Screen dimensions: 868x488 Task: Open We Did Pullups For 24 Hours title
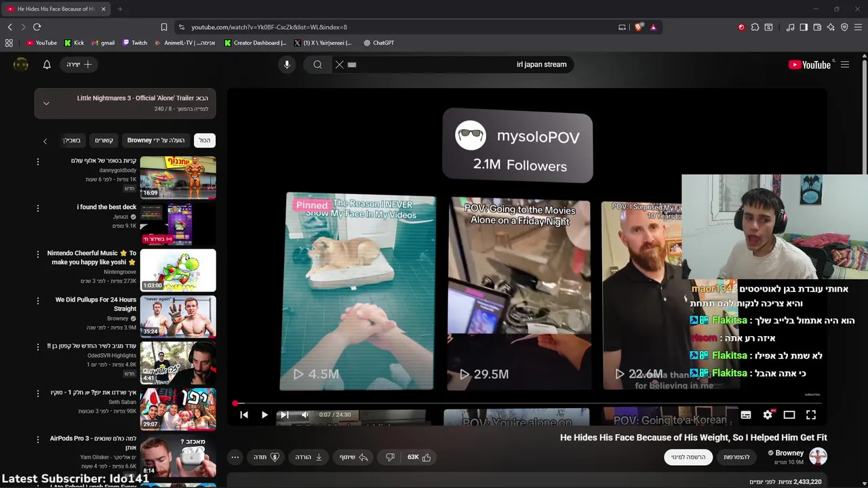pos(96,304)
